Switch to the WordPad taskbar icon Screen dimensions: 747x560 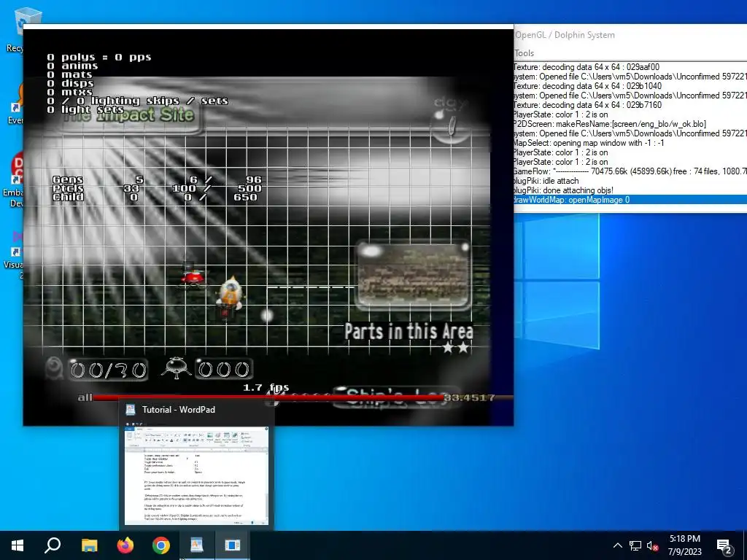(x=197, y=545)
